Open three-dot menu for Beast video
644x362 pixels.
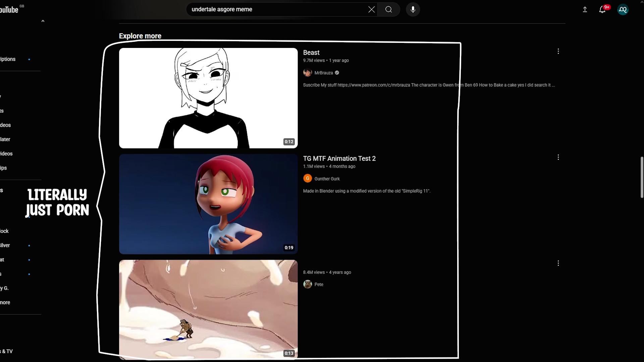click(x=558, y=51)
